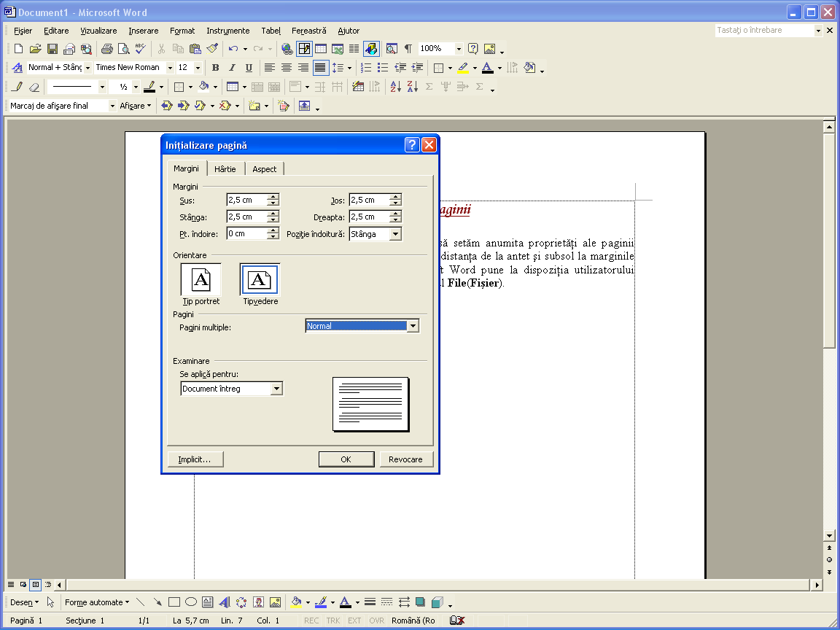The image size is (840, 630).
Task: Open the font size dropdown
Action: (198, 68)
